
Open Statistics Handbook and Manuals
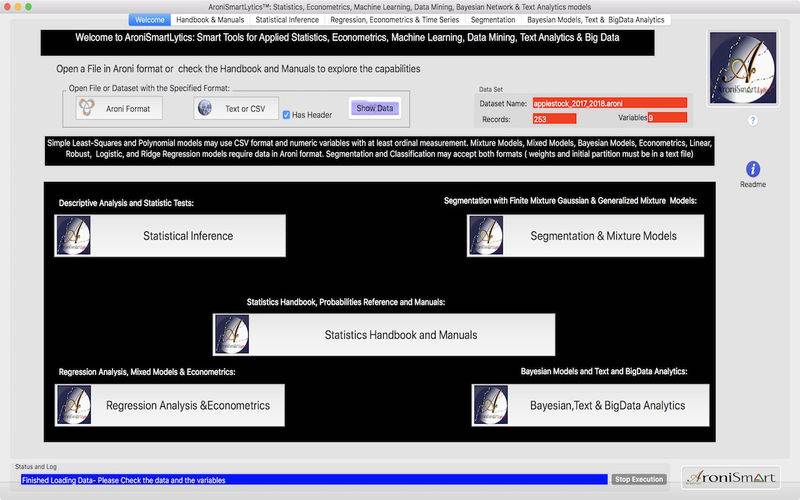pos(384,335)
